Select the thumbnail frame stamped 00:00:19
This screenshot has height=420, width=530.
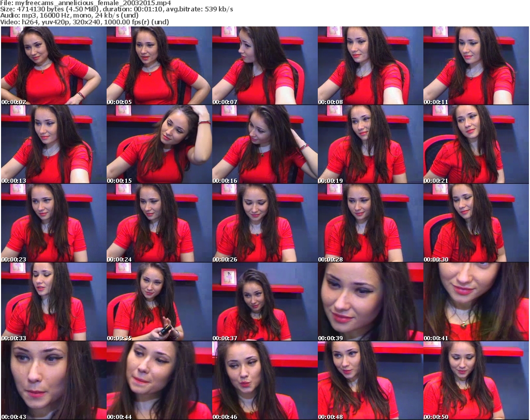pyautogui.click(x=370, y=144)
